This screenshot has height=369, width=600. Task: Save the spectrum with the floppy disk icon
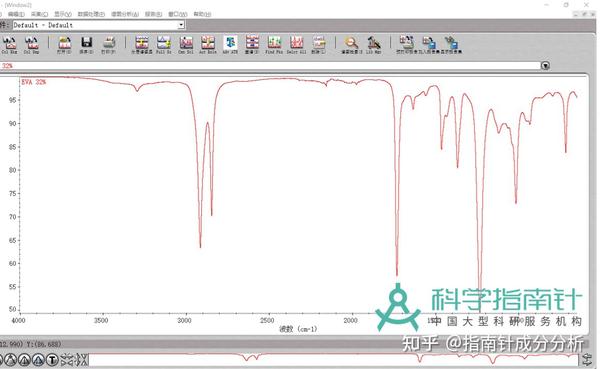pos(86,45)
